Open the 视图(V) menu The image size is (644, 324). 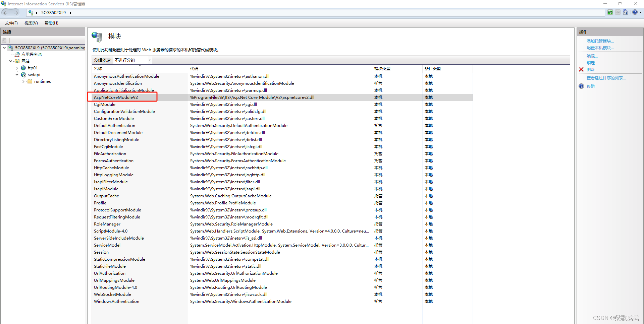(x=31, y=23)
